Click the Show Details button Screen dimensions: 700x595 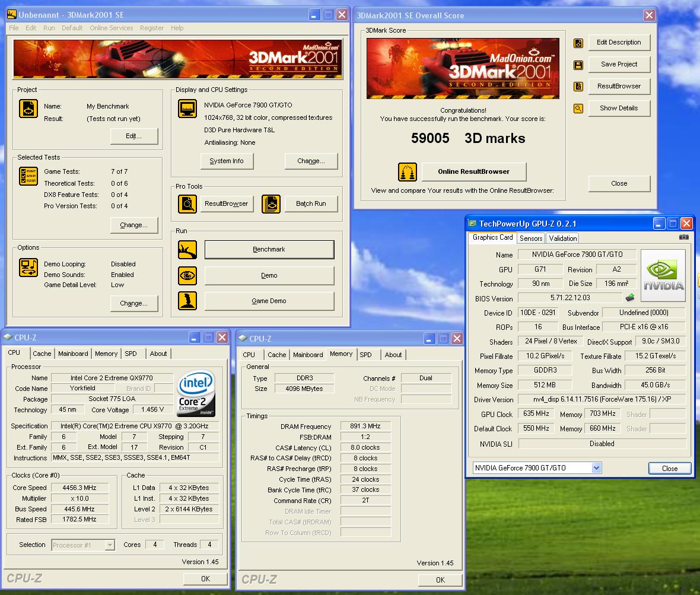tap(619, 109)
